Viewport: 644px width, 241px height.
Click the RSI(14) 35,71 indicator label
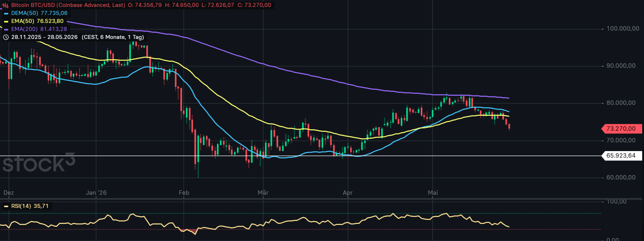30,206
